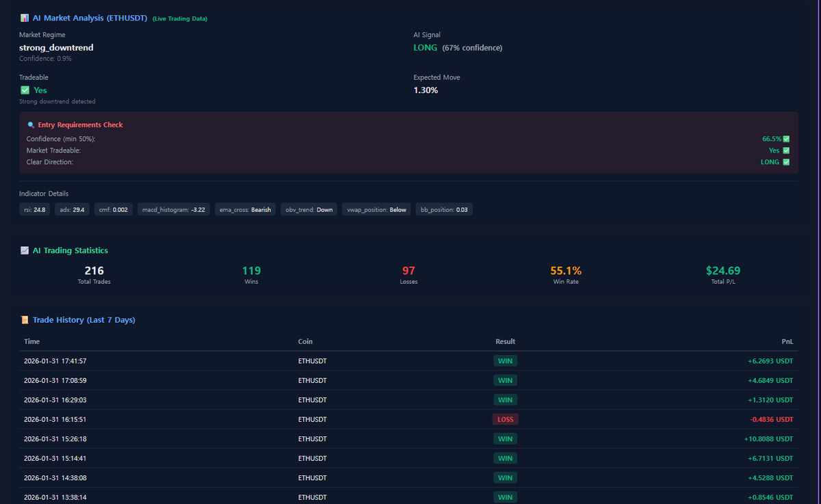Select the 2026-01-31 15:26:18 trade time

pyautogui.click(x=55, y=439)
